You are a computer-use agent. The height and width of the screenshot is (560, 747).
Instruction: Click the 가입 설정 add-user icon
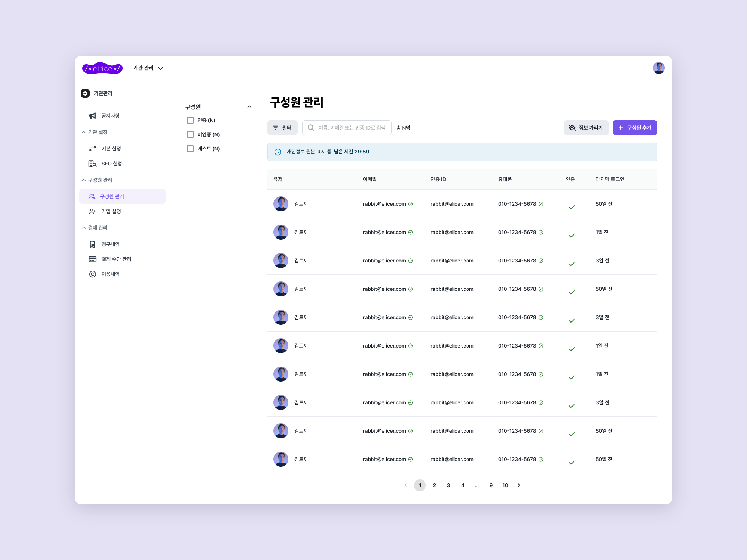click(x=93, y=211)
